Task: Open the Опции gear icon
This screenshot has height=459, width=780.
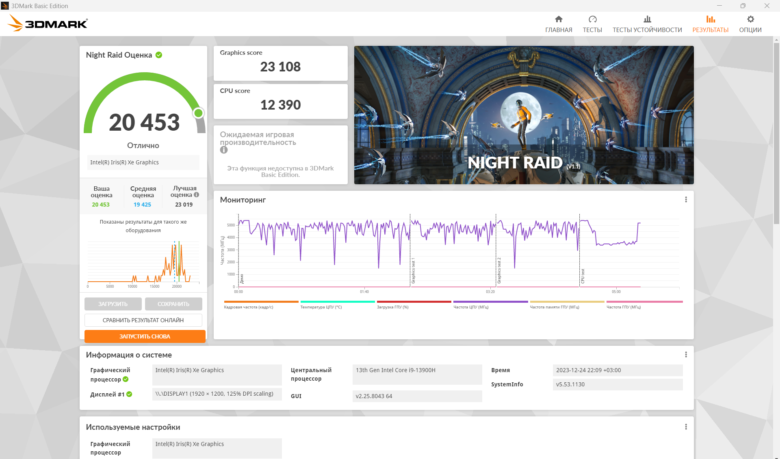Action: [x=750, y=19]
